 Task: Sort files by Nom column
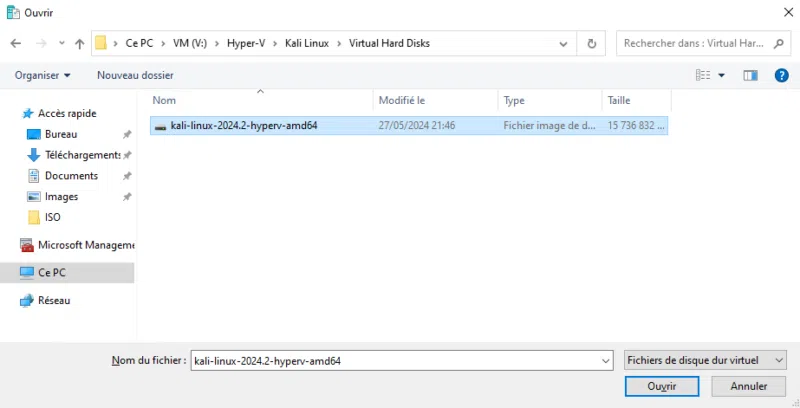(x=262, y=100)
